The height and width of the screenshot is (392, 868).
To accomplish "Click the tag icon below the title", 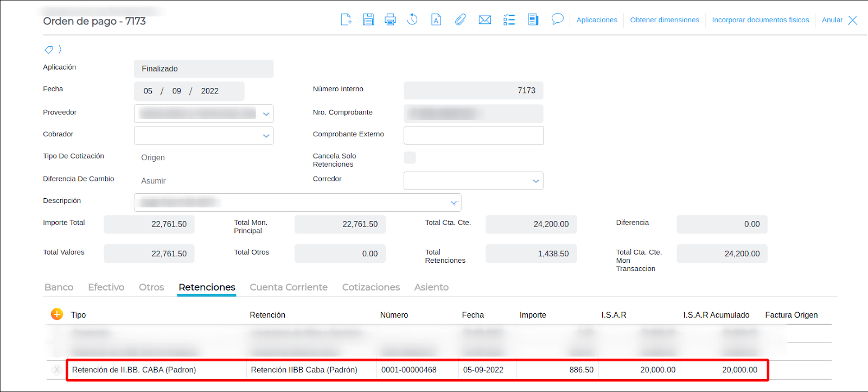I will pyautogui.click(x=49, y=50).
